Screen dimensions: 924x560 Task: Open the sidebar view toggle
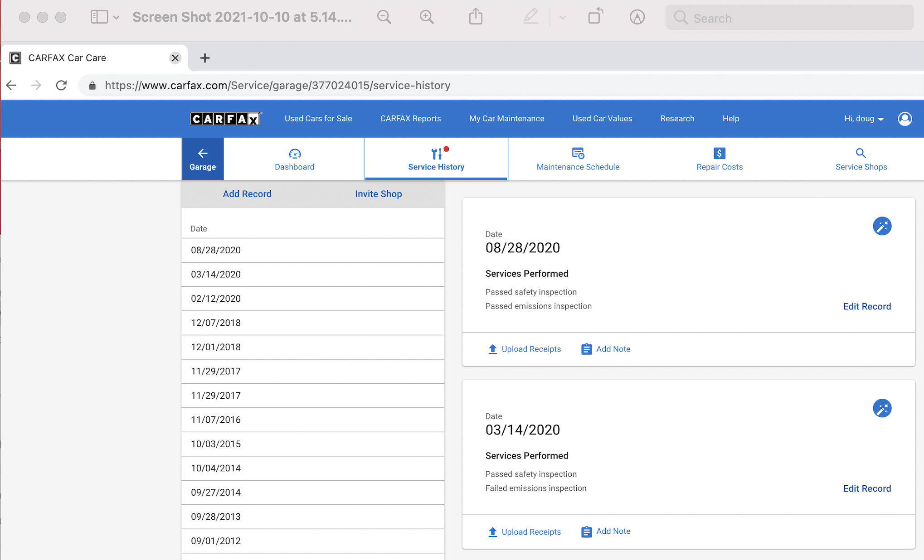coord(99,17)
